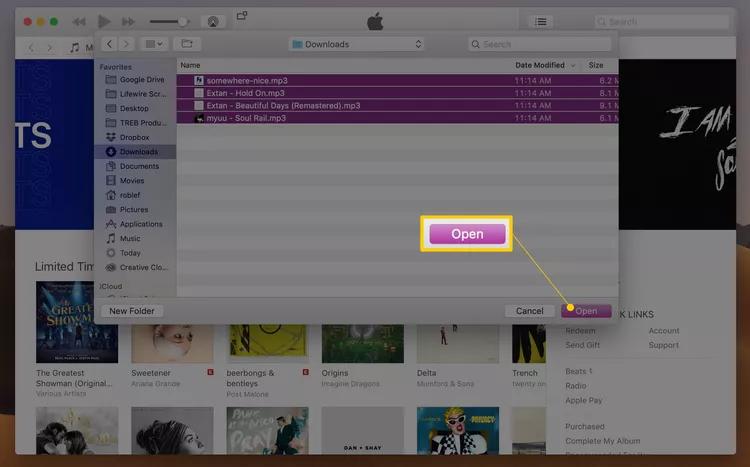Expand the view options dropdown in dialog
750x467 pixels.
[x=153, y=44]
